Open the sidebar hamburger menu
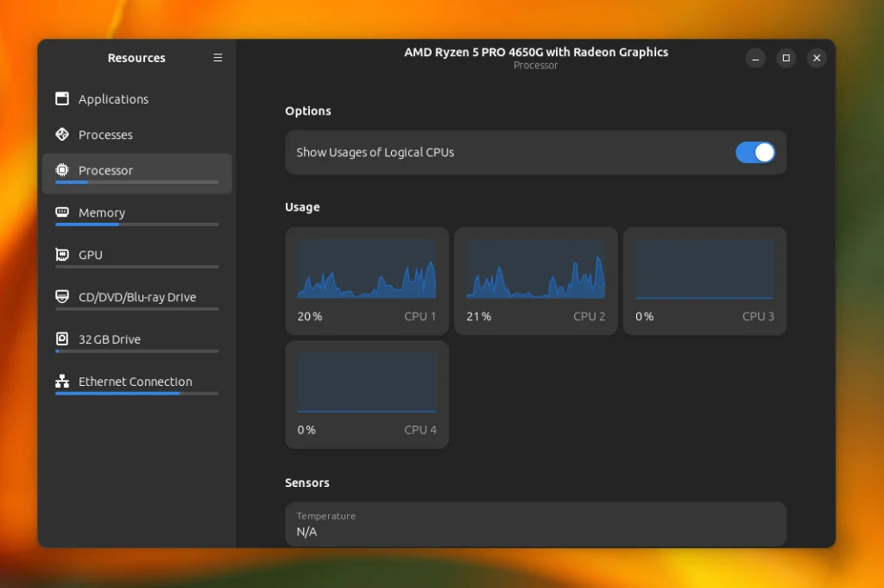Viewport: 884px width, 588px height. point(218,58)
